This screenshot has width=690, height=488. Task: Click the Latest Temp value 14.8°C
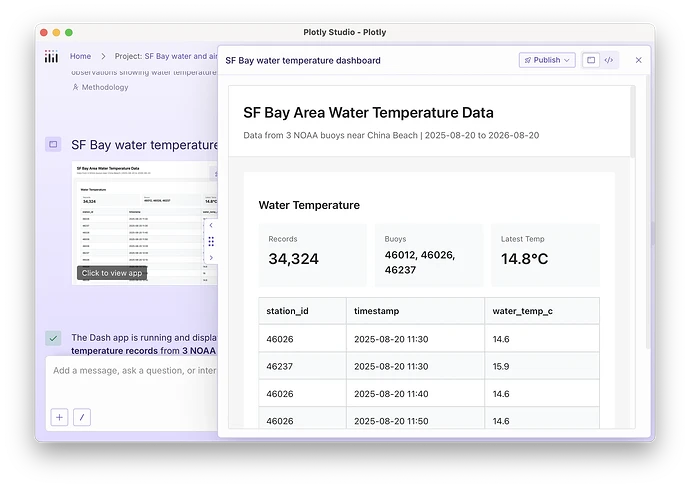tap(525, 259)
